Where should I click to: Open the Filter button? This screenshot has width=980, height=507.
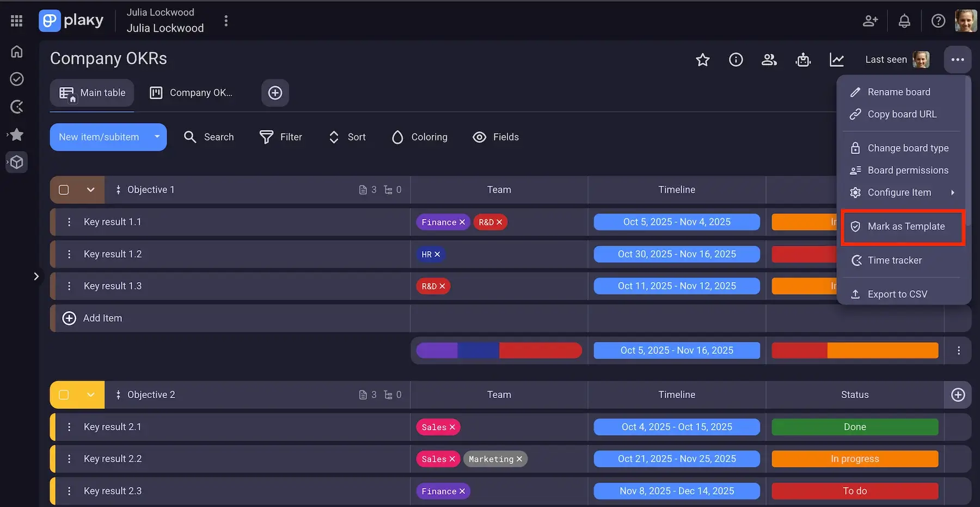click(x=281, y=137)
